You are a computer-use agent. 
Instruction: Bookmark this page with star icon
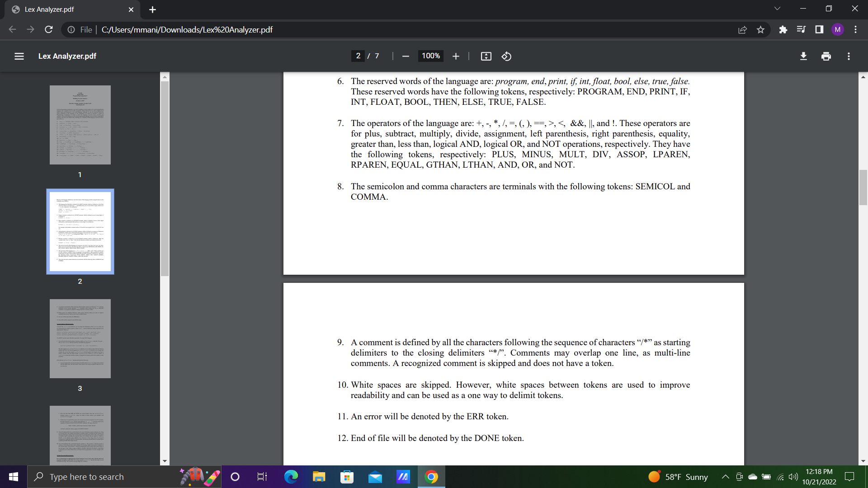tap(760, 30)
